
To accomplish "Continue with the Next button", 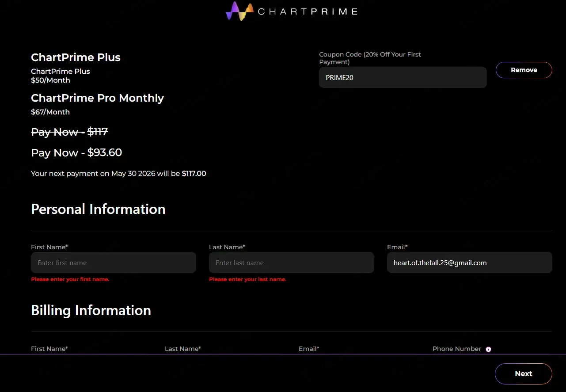I will pyautogui.click(x=524, y=374).
